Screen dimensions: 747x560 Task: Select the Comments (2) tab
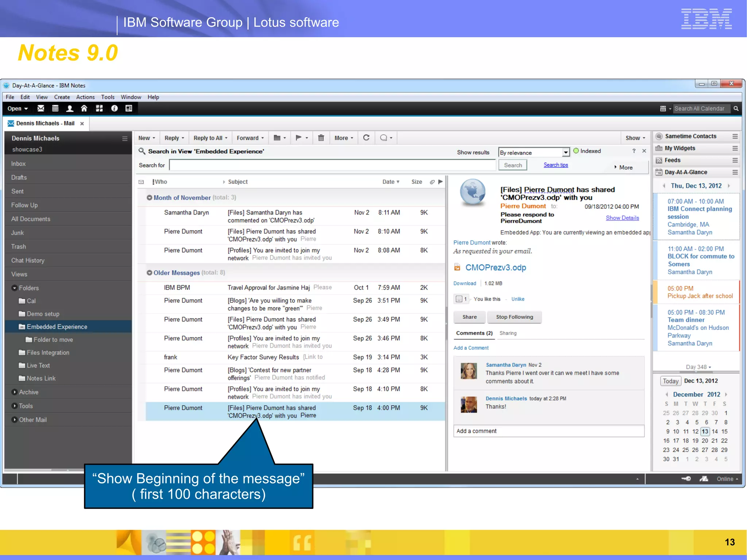click(474, 333)
